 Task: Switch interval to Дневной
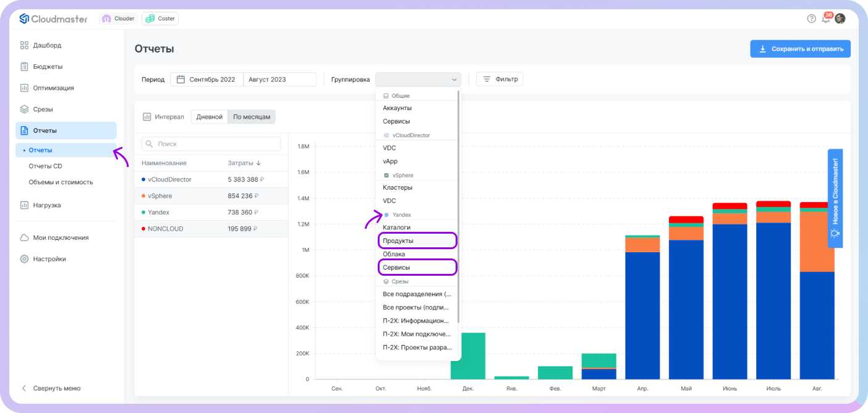(x=210, y=117)
